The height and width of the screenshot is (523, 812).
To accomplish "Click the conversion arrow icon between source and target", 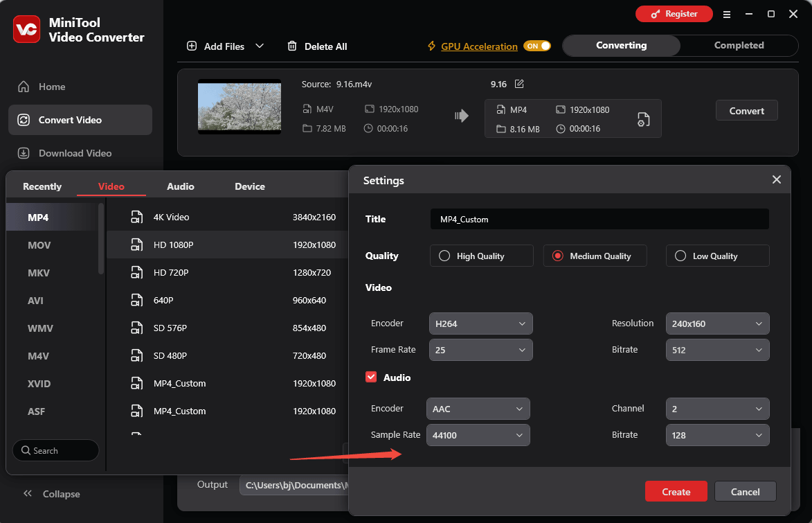I will click(x=462, y=116).
